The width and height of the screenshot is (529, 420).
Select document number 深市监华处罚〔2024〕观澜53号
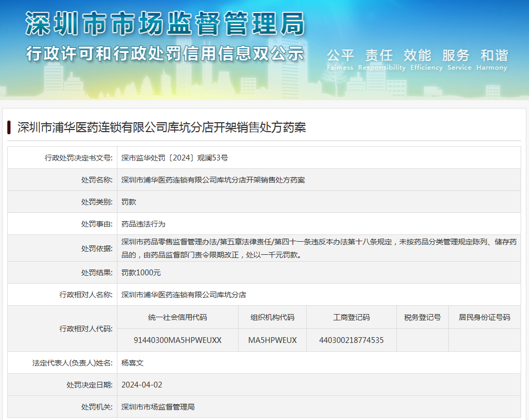(x=175, y=158)
